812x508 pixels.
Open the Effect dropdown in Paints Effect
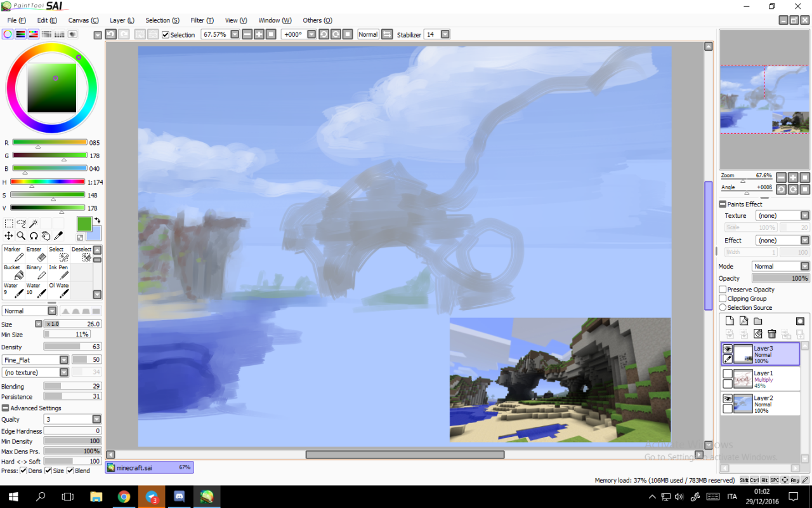[x=804, y=241]
